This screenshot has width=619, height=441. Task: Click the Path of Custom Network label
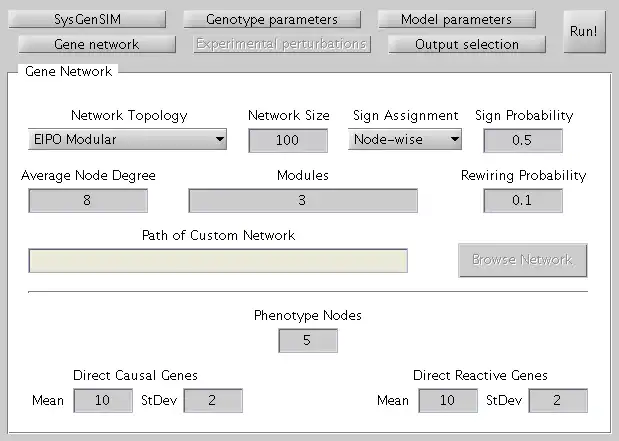218,235
